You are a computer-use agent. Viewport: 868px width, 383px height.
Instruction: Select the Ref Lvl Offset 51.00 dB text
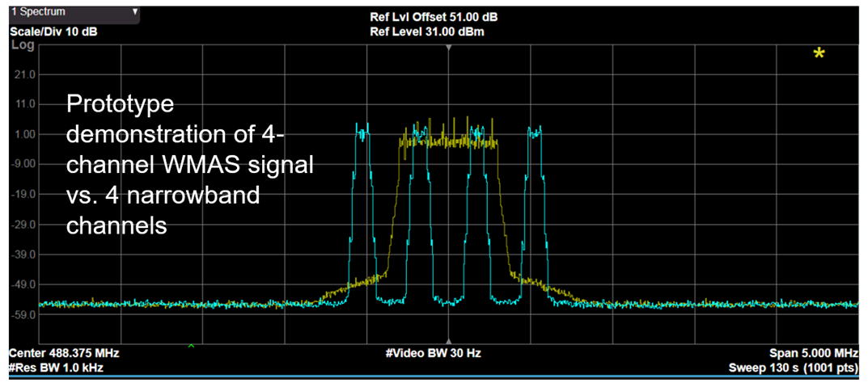(x=434, y=18)
